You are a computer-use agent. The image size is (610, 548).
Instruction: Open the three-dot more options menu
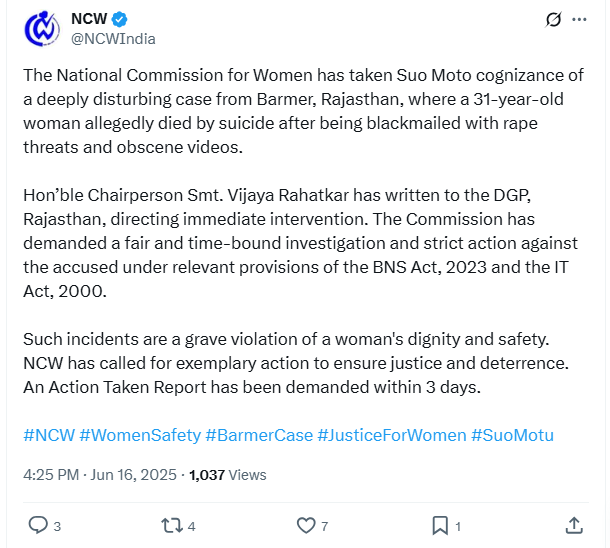(x=579, y=19)
